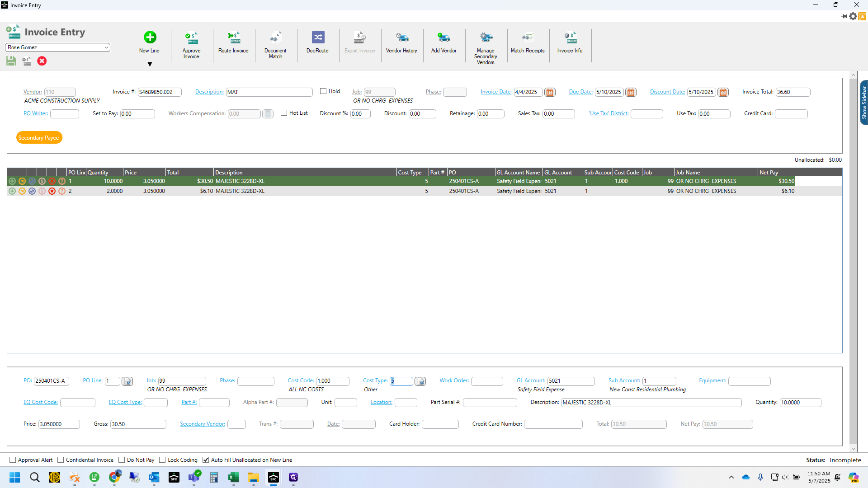The width and height of the screenshot is (868, 488).
Task: Open the Match Receipts tool
Action: [x=528, y=42]
